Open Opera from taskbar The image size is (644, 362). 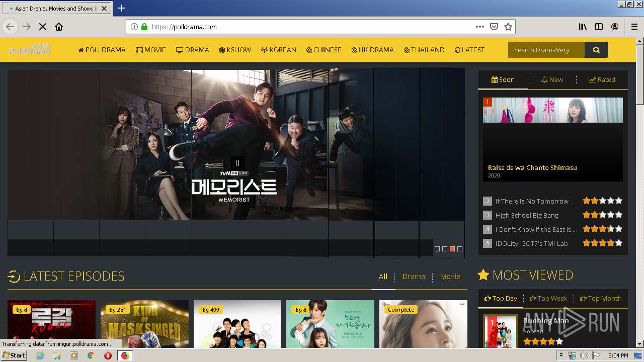(x=108, y=355)
